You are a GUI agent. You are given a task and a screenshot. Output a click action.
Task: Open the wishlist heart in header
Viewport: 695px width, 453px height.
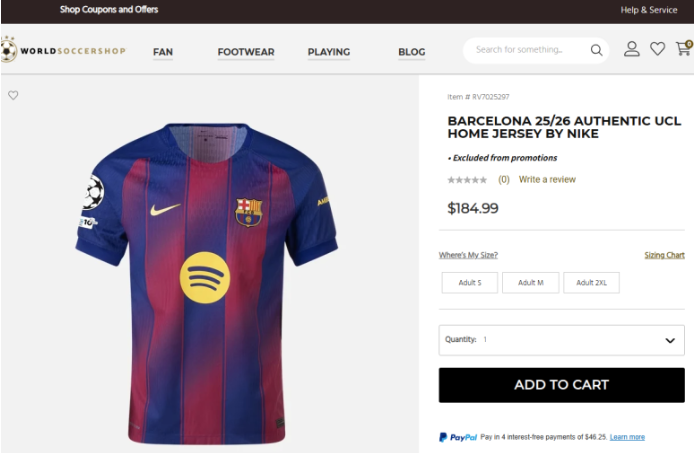657,49
